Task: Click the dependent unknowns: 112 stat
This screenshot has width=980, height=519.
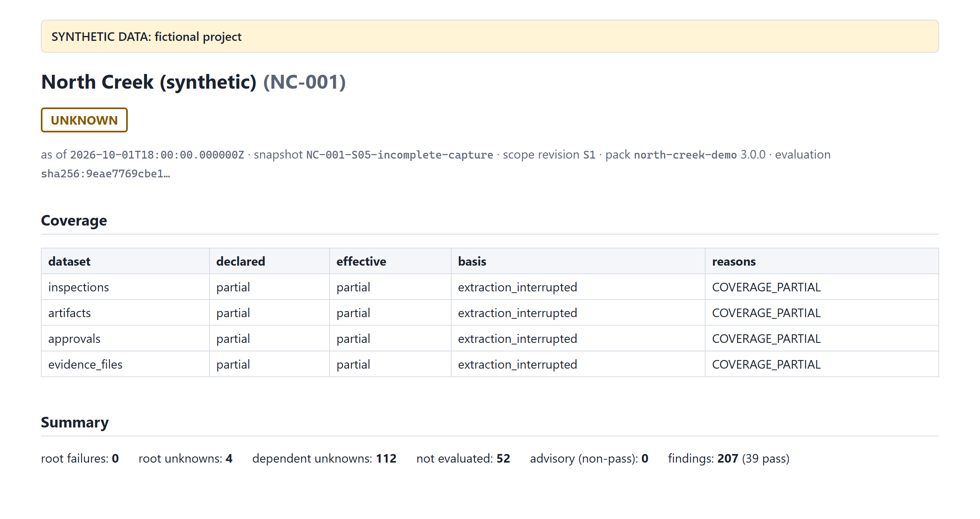Action: pyautogui.click(x=324, y=459)
